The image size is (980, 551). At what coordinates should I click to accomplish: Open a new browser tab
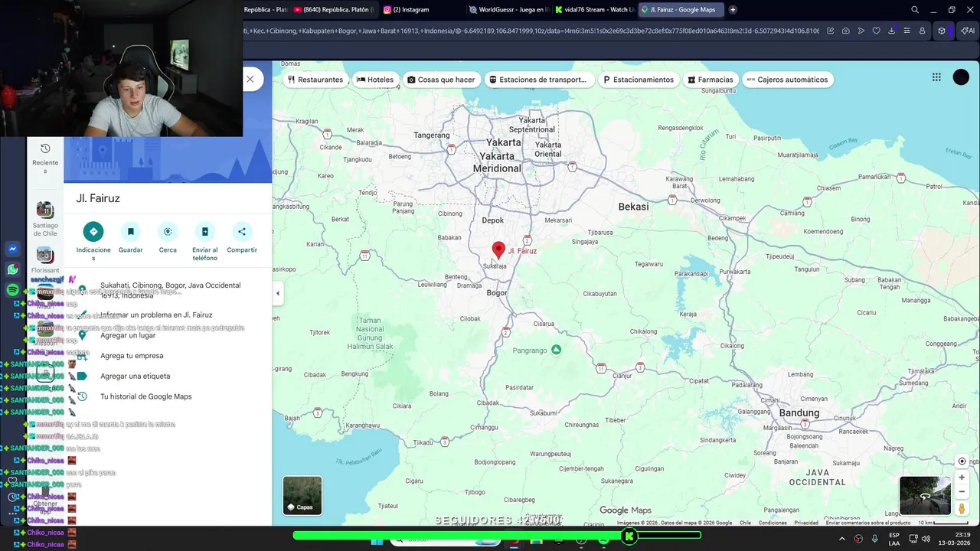[x=733, y=10]
